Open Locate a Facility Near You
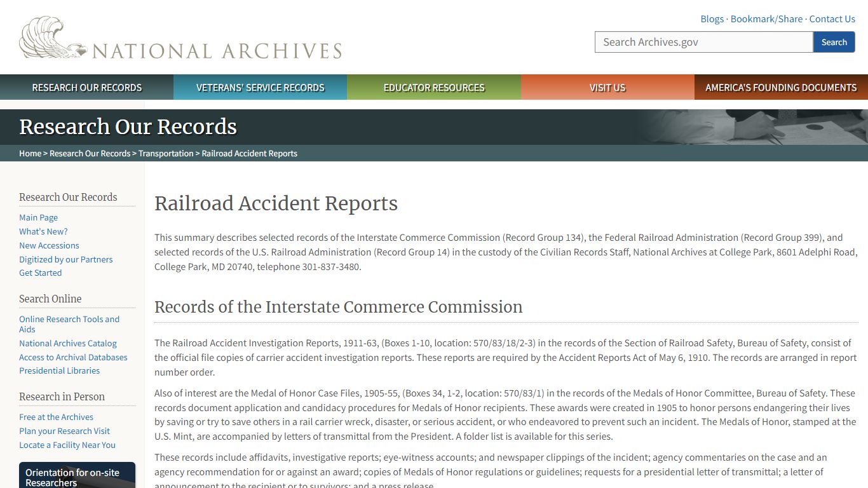This screenshot has width=868, height=488. click(x=67, y=445)
